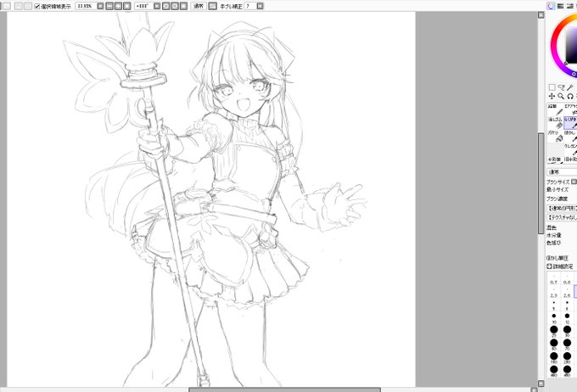Open the テクスチャなし texture dropdown
Image resolution: width=577 pixels, height=392 pixels.
pyautogui.click(x=562, y=217)
